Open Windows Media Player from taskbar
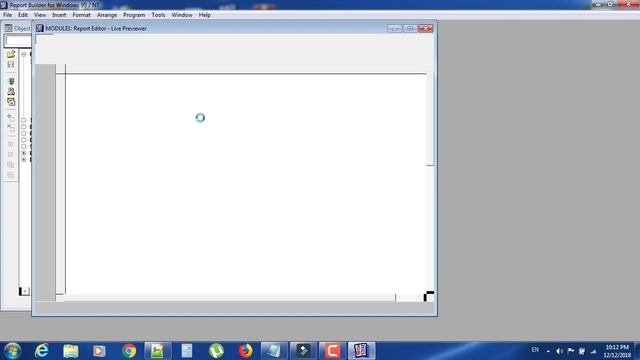This screenshot has width=640, height=360. (99, 351)
